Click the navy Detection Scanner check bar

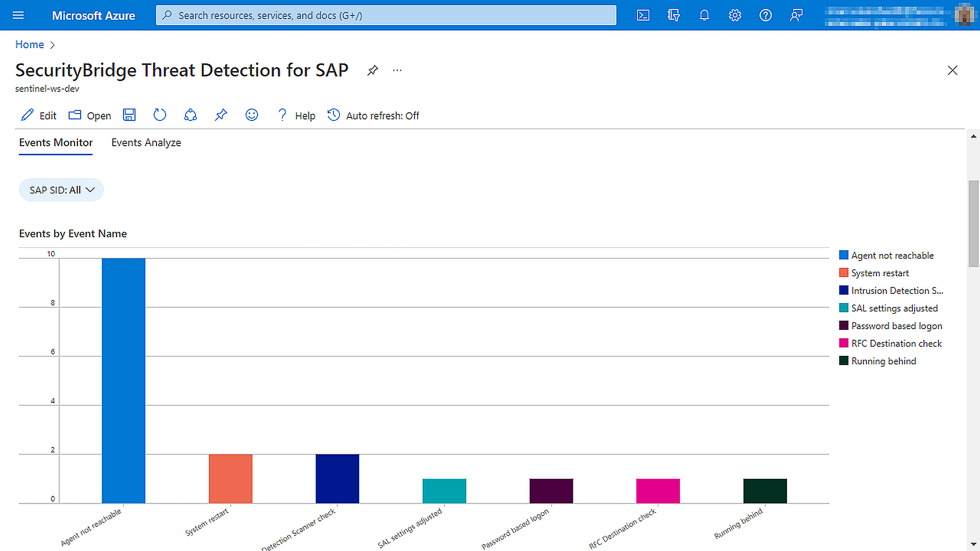[337, 479]
